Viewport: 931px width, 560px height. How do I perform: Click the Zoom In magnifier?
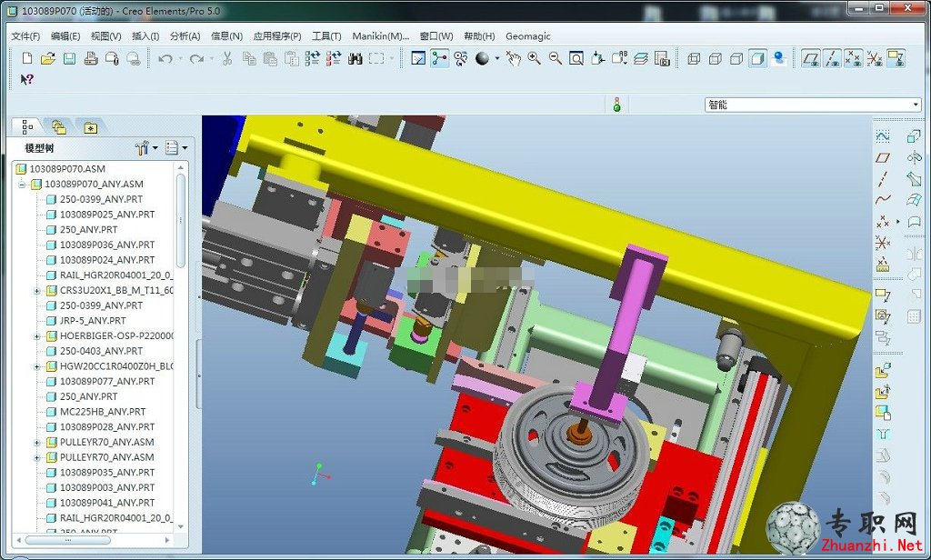(x=534, y=58)
